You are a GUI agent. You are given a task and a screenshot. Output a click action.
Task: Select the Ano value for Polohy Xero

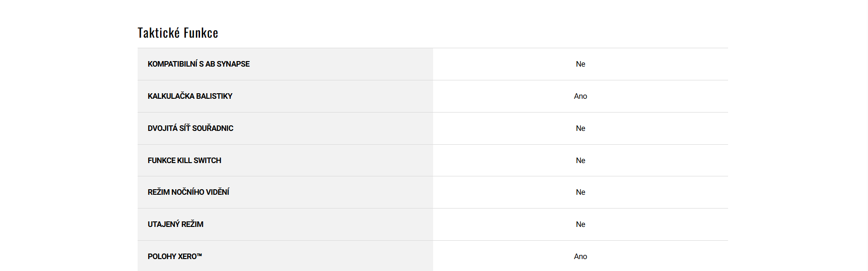(580, 257)
